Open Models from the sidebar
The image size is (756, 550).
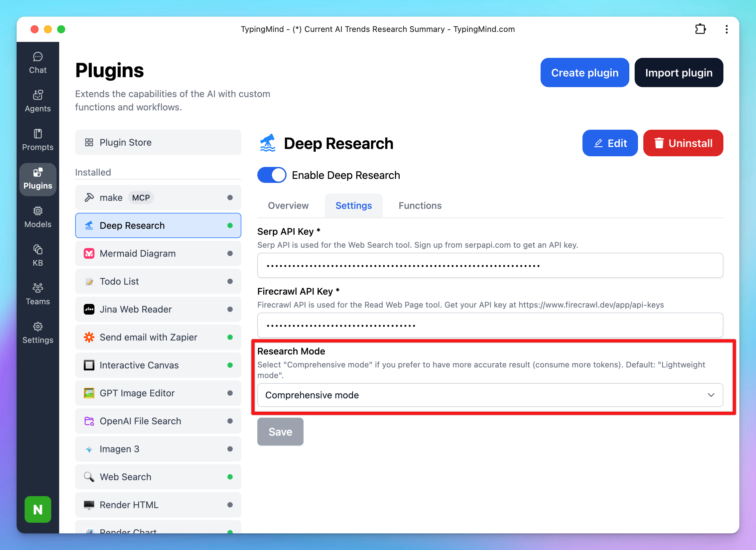coord(38,217)
